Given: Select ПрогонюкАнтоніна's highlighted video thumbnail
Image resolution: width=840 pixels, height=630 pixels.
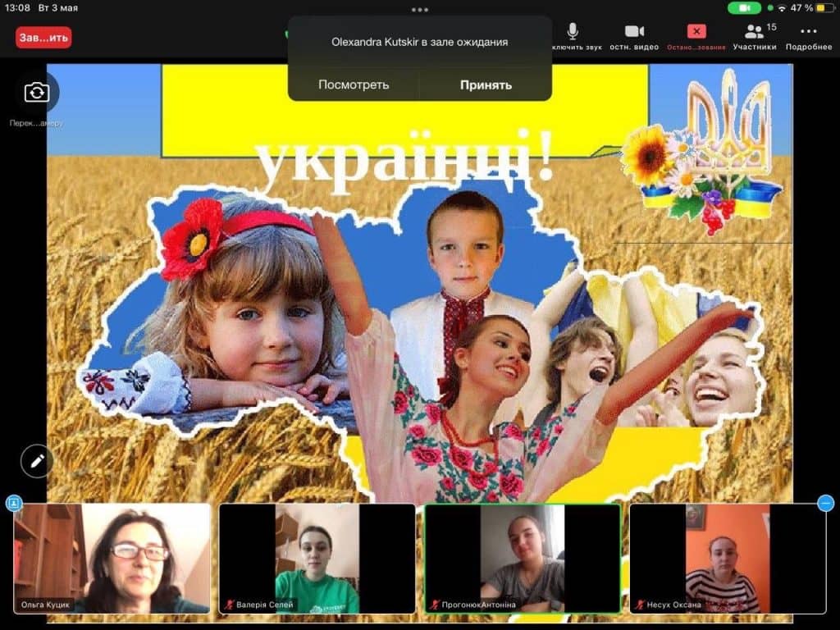Looking at the screenshot, I should tap(522, 559).
